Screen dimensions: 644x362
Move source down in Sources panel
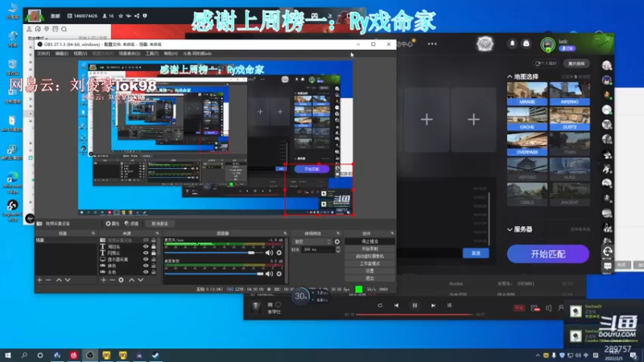(x=140, y=280)
